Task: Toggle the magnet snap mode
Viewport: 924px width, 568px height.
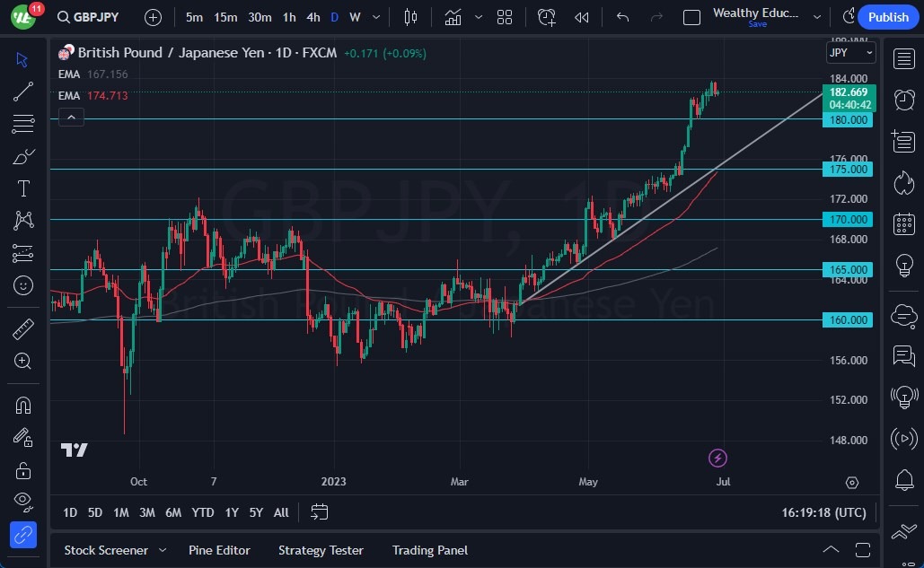Action: click(23, 405)
